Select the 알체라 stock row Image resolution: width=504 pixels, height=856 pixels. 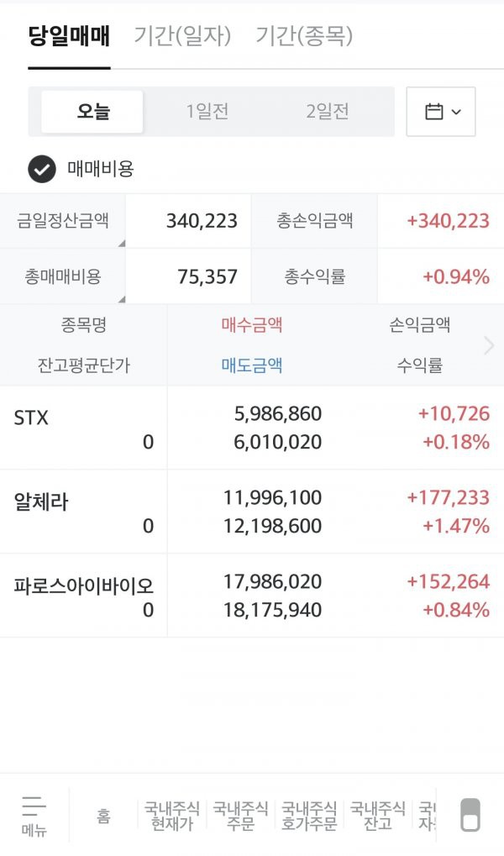click(x=252, y=512)
